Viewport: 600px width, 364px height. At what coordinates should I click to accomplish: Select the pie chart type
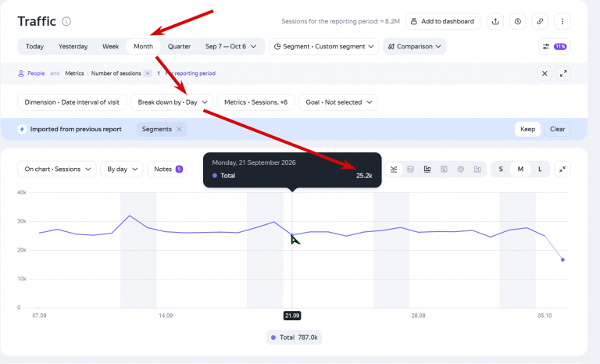[x=461, y=170]
